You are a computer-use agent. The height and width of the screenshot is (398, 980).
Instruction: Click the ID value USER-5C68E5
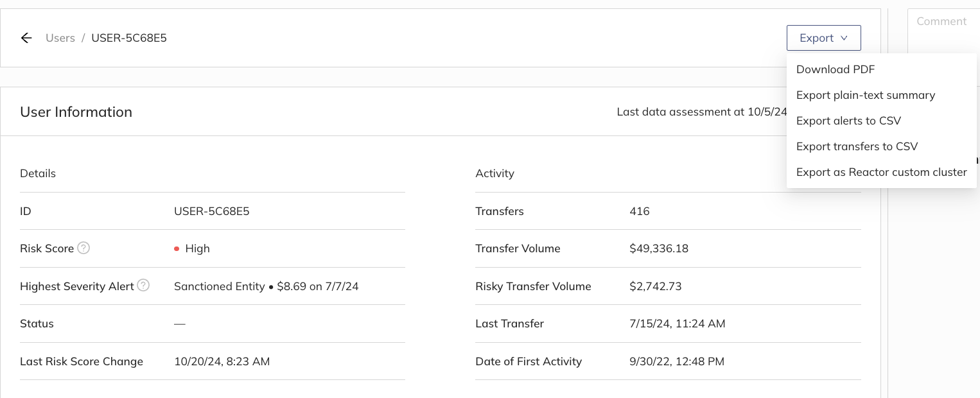point(212,211)
